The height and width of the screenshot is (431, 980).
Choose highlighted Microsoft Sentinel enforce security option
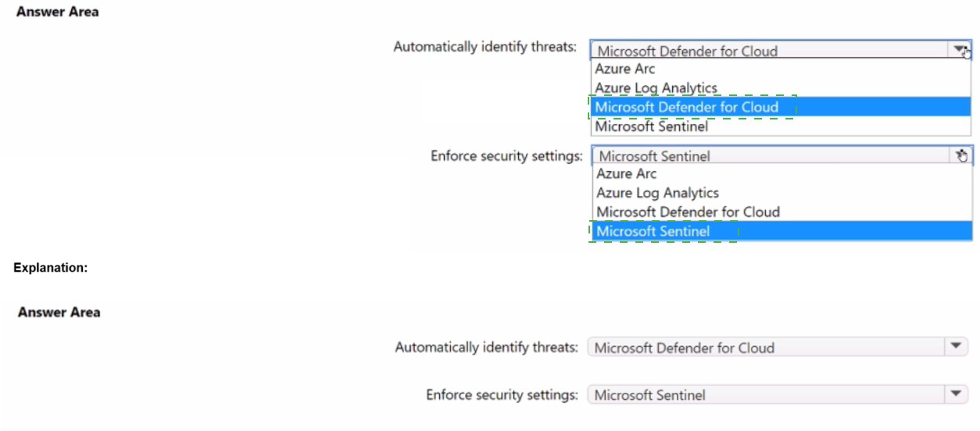click(x=653, y=231)
